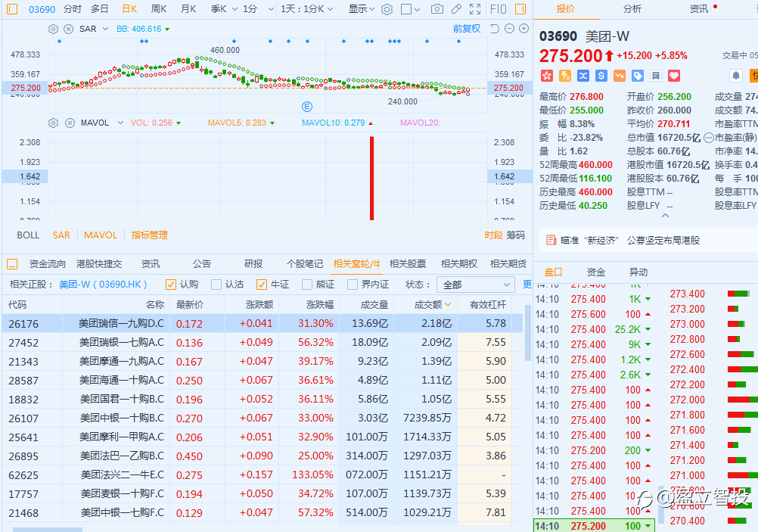
Task: Open the F10 company info
Action: point(498,9)
